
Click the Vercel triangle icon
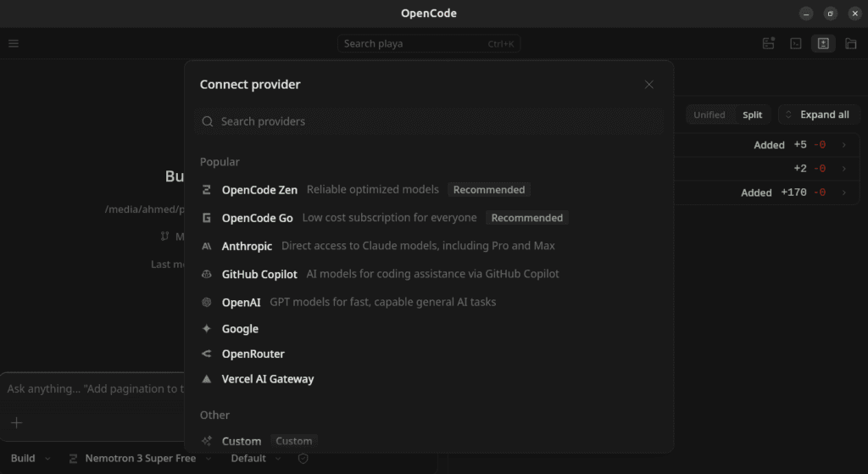point(207,379)
